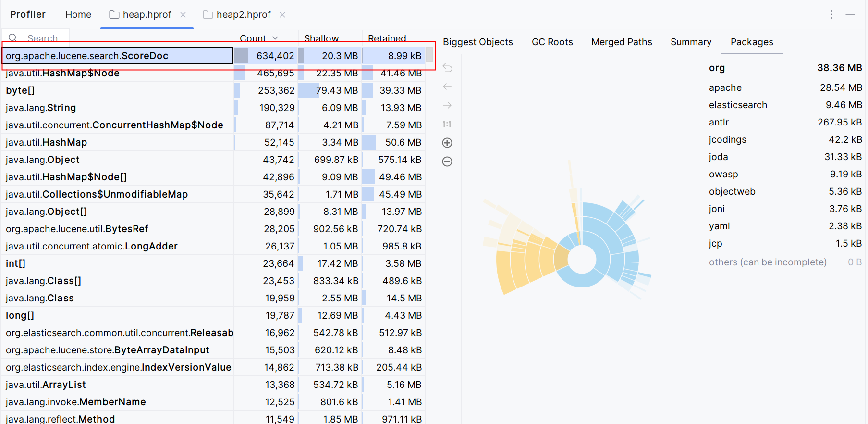
Task: Click the forward arrow in chart toolbar
Action: pos(447,105)
